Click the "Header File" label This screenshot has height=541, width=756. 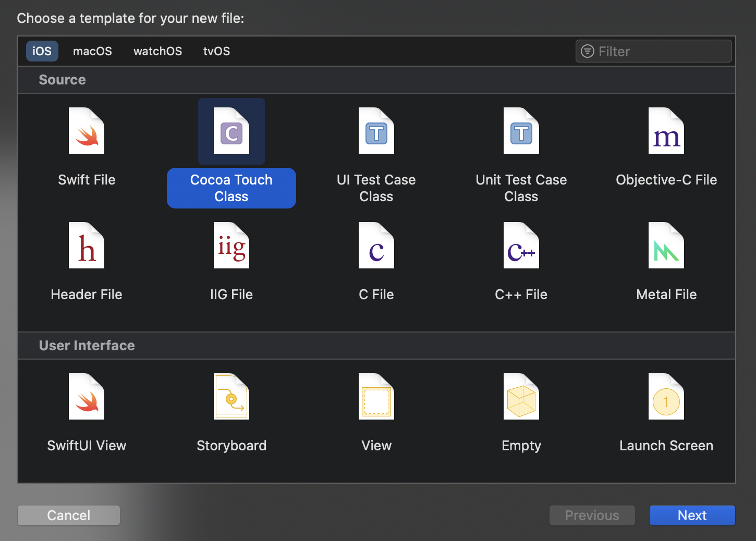(87, 294)
